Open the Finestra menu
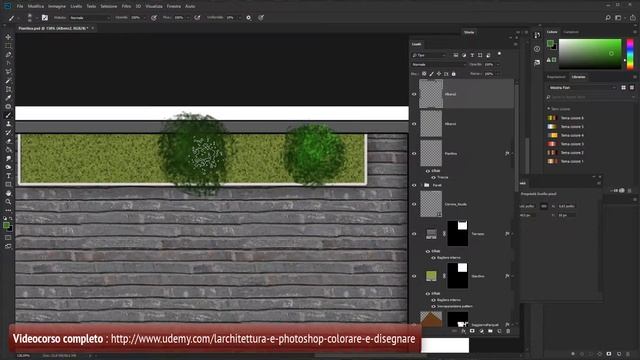This screenshot has height=360, width=640. pos(174,7)
